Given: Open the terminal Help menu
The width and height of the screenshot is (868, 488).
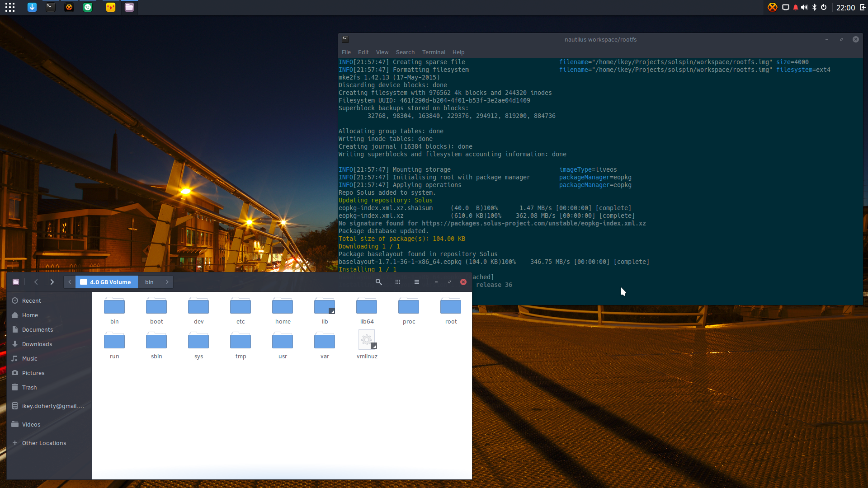Looking at the screenshot, I should click(458, 52).
